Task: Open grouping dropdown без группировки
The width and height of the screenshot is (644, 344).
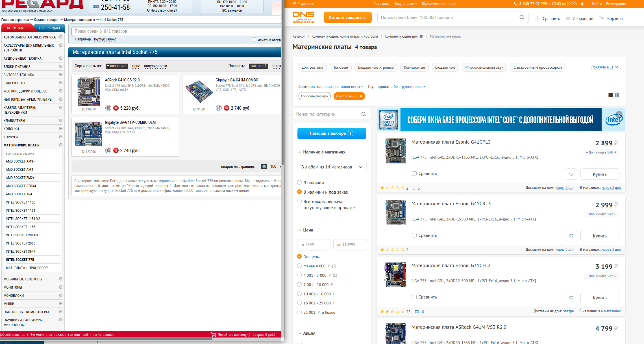Action: [x=410, y=87]
